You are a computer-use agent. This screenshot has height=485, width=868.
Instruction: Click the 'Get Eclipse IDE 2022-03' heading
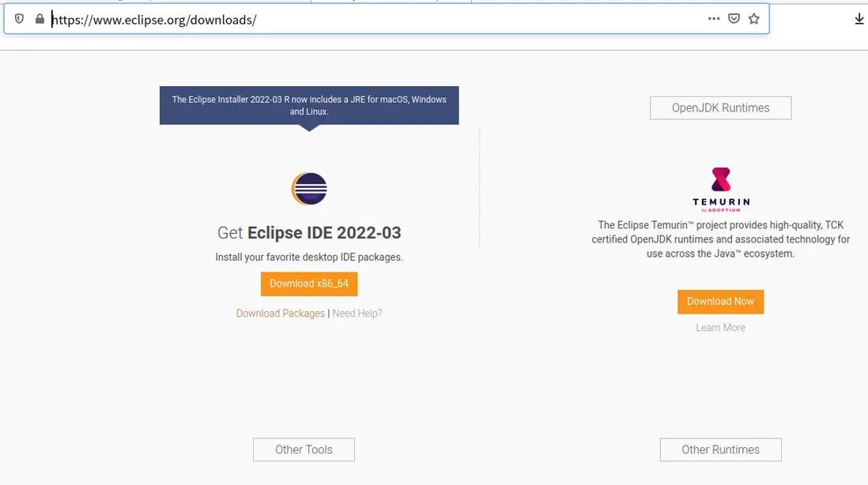pyautogui.click(x=309, y=233)
